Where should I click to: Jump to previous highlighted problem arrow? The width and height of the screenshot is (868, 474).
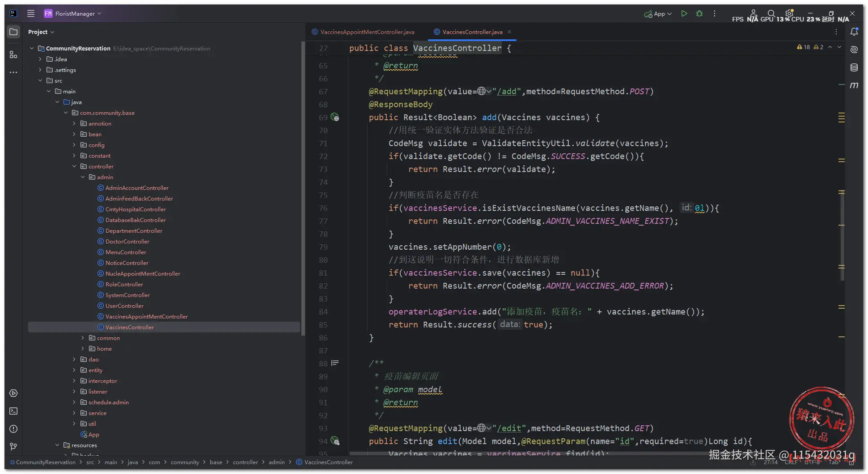coord(830,47)
